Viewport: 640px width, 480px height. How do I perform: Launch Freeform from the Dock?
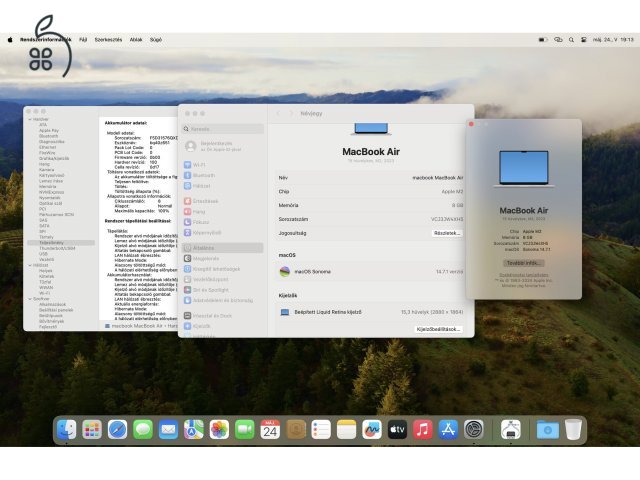point(372,429)
